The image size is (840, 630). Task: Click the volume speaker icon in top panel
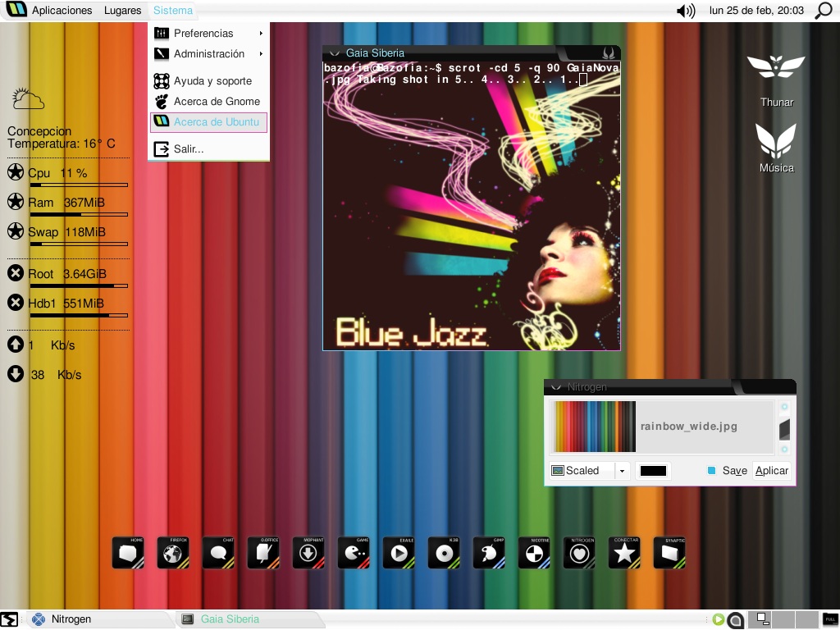[x=686, y=11]
